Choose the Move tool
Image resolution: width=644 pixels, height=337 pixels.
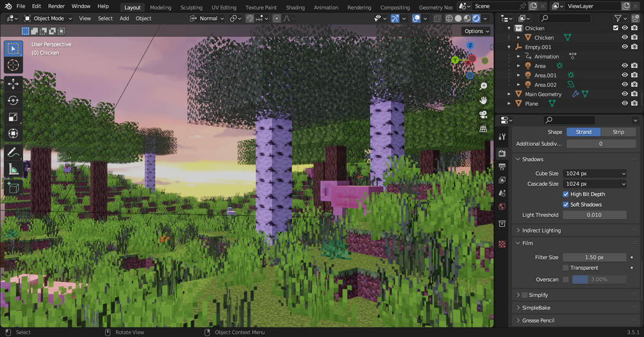[x=13, y=84]
